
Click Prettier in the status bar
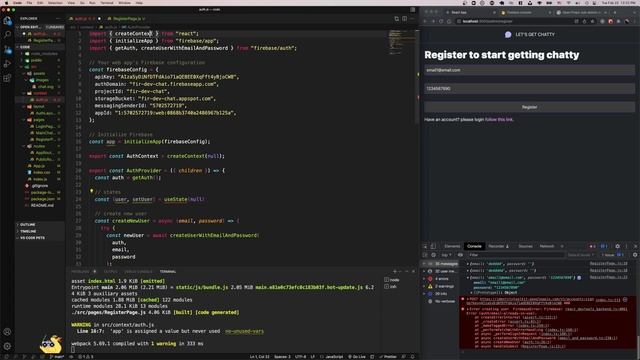click(388, 357)
